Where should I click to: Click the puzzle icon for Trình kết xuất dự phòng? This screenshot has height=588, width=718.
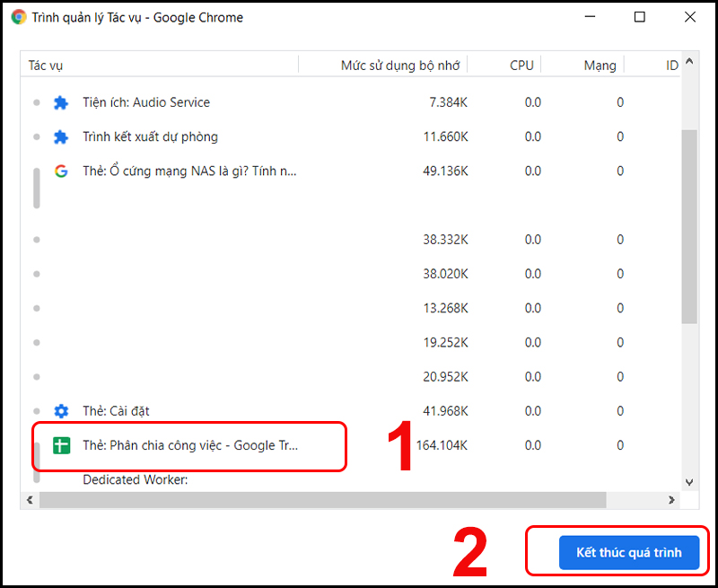click(61, 137)
